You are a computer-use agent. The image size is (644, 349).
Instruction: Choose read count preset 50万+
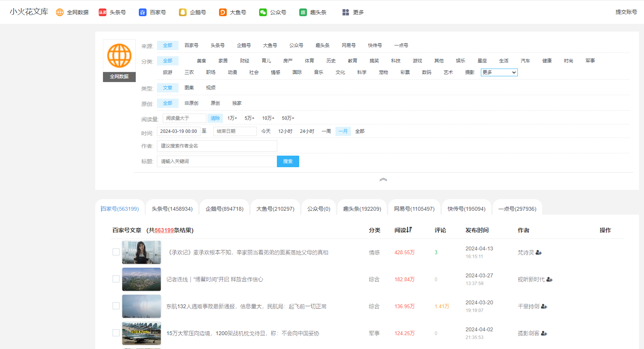coord(288,118)
